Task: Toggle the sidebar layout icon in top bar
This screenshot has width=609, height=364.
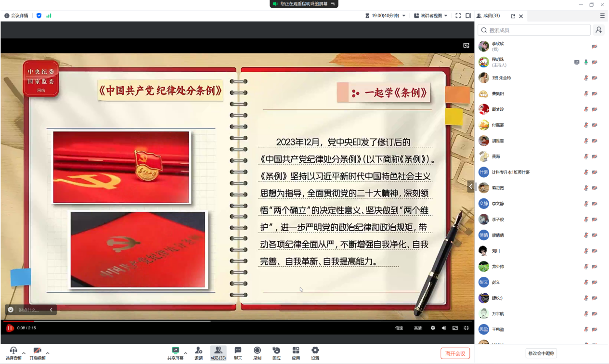Action: click(468, 16)
